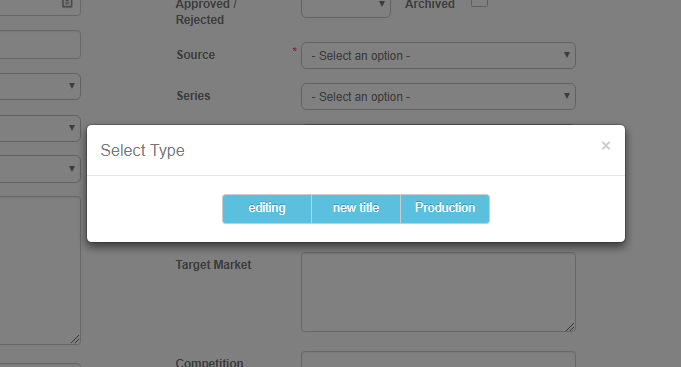
Task: Click the left textarea resize handle
Action: point(75,339)
